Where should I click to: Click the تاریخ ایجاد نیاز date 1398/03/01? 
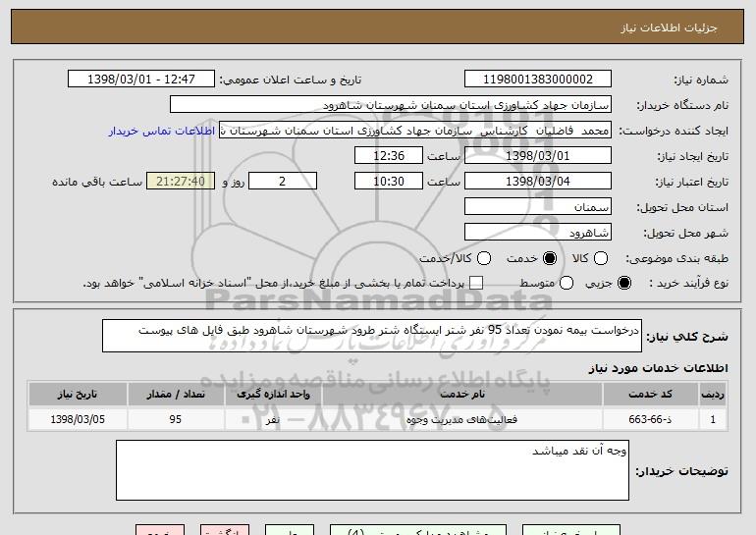click(538, 156)
